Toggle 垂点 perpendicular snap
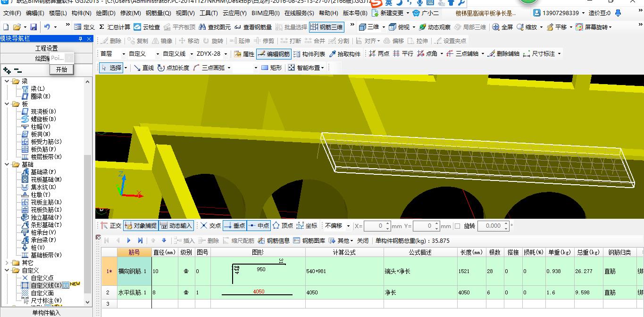This screenshot has height=317, width=644. (x=234, y=226)
